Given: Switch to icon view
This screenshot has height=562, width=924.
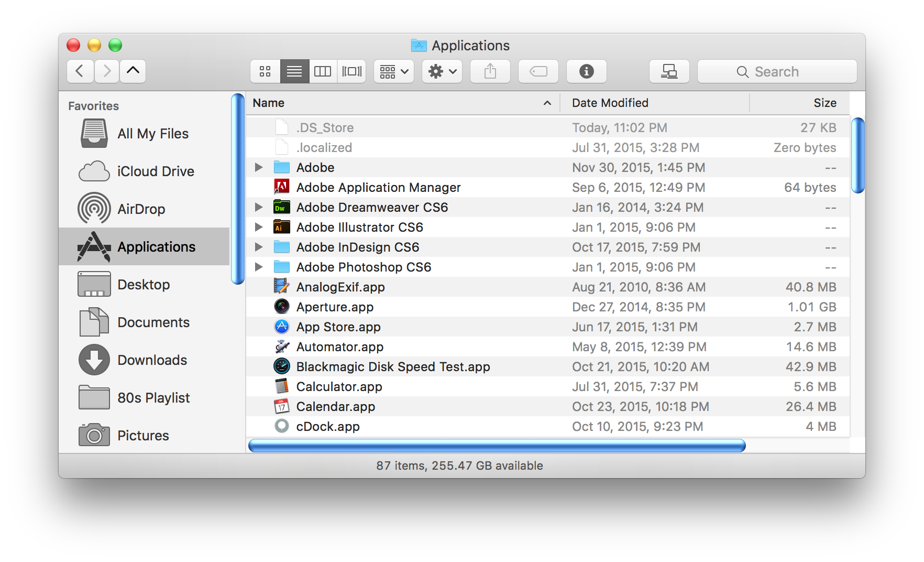Looking at the screenshot, I should (265, 71).
